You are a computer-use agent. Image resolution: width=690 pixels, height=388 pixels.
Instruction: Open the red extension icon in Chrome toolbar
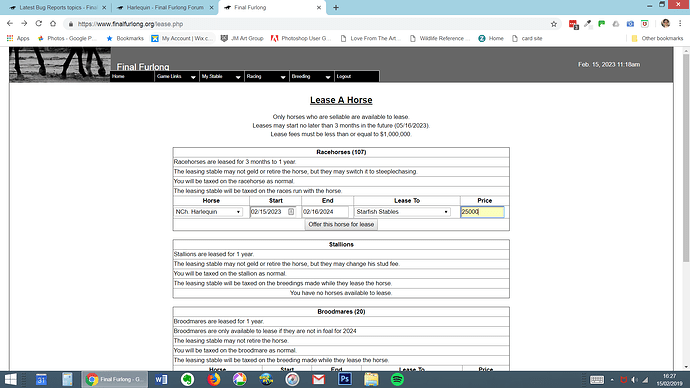573,24
